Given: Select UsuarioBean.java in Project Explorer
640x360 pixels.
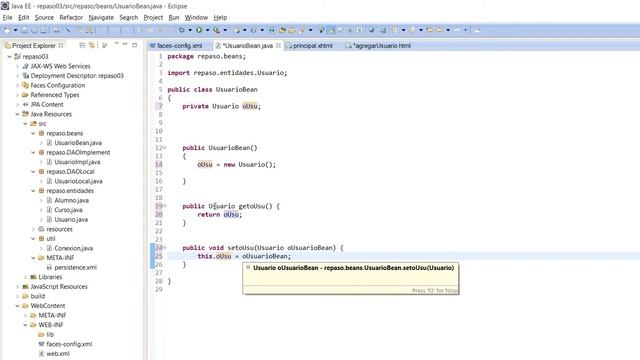Looking at the screenshot, I should [78, 143].
